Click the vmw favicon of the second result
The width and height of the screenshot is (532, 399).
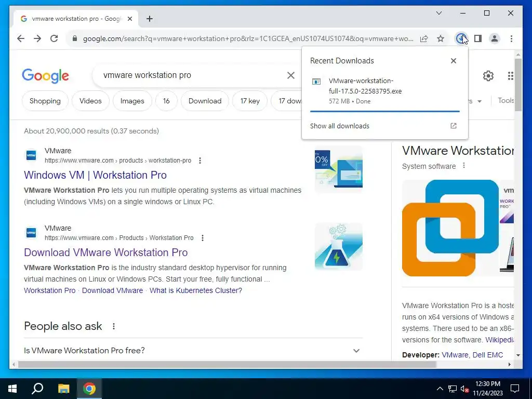[31, 233]
